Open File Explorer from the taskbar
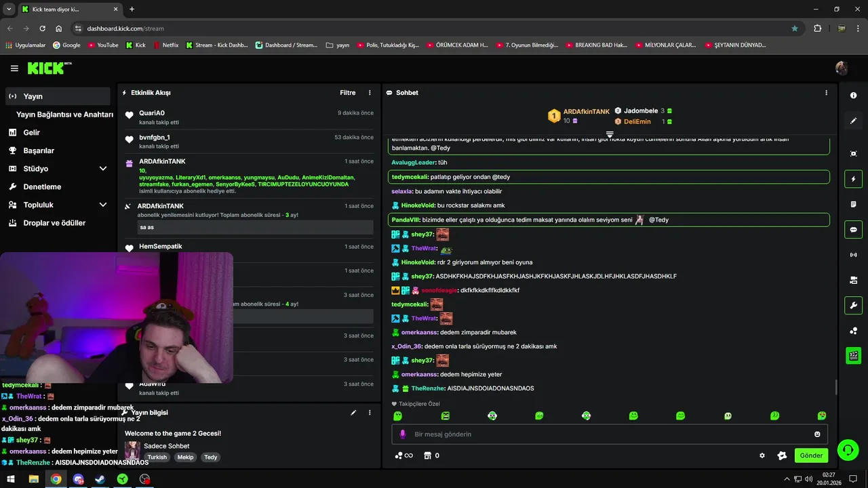Image resolution: width=868 pixels, height=488 pixels. pos(33,479)
